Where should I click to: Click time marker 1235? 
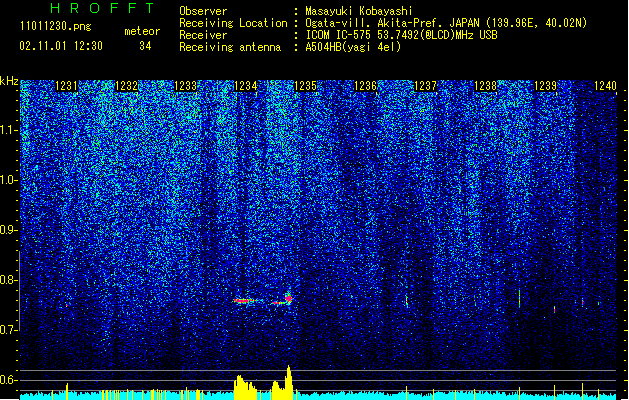click(x=306, y=85)
